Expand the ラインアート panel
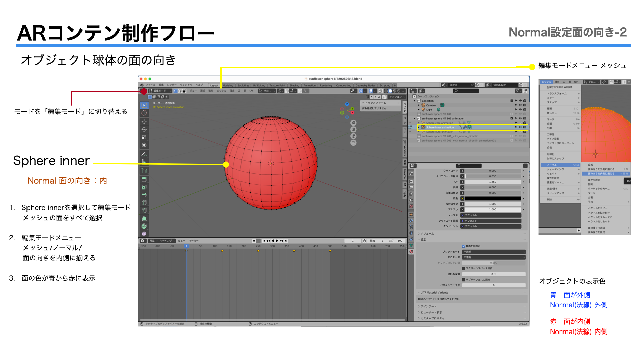644x362 pixels. pyautogui.click(x=427, y=306)
